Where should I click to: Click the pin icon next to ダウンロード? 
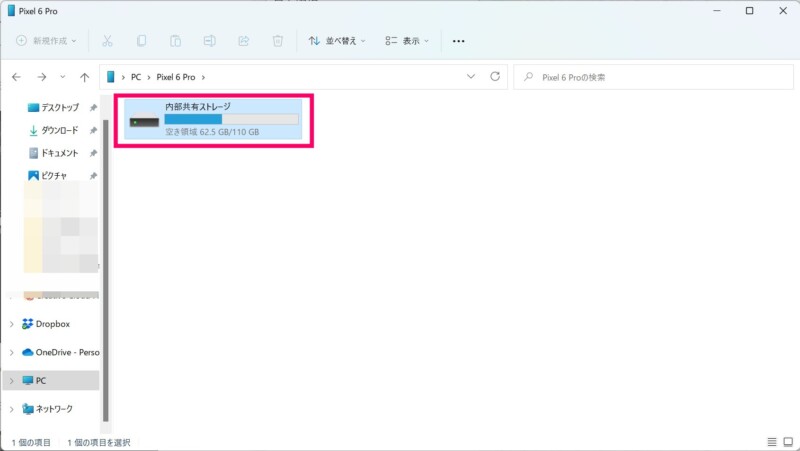(x=93, y=131)
